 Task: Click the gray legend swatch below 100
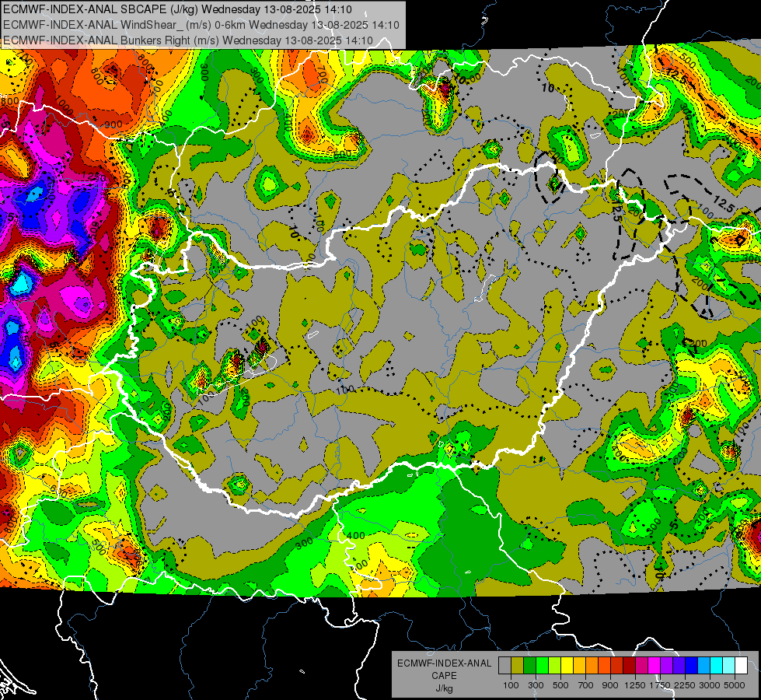tap(504, 666)
